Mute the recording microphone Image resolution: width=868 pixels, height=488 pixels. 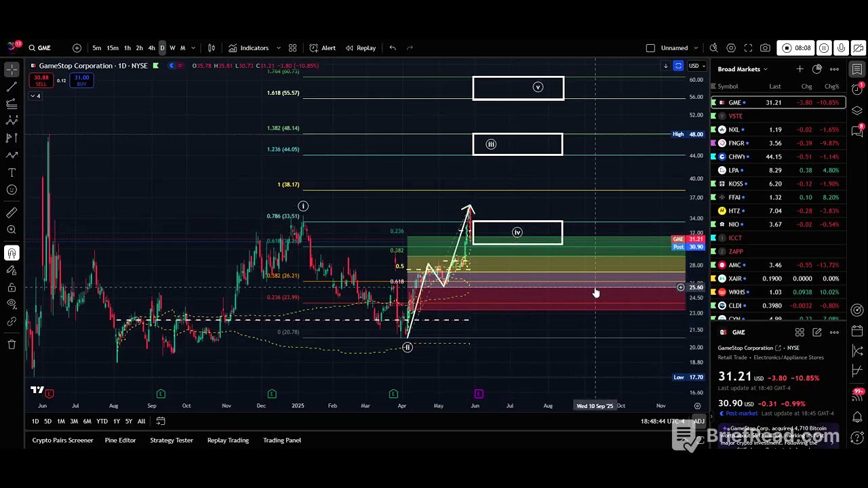[841, 48]
